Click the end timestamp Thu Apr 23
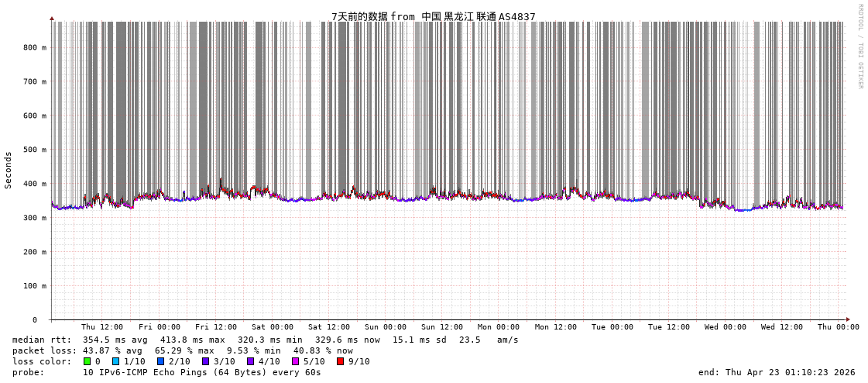Image resolution: width=868 pixels, height=383 pixels. point(777,372)
